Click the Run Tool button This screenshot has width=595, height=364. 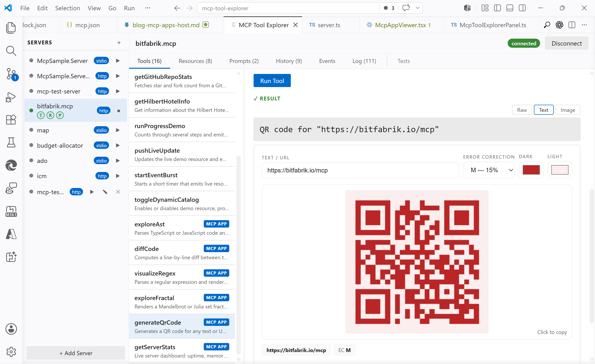click(x=272, y=81)
